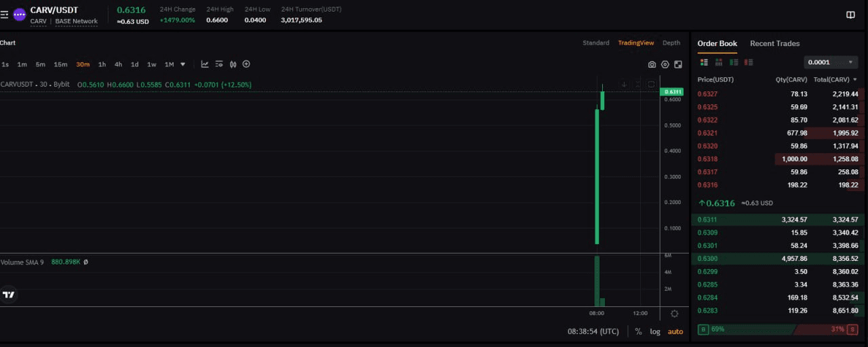Take a chart snapshot with the camera icon
The image size is (868, 347).
tap(652, 64)
